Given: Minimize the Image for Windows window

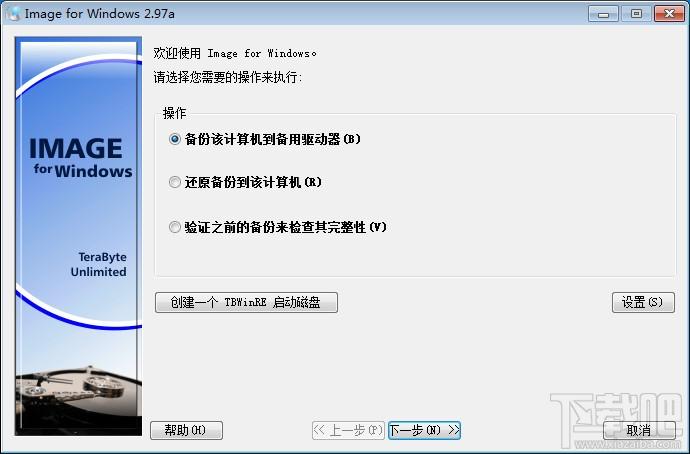Looking at the screenshot, I should (603, 14).
